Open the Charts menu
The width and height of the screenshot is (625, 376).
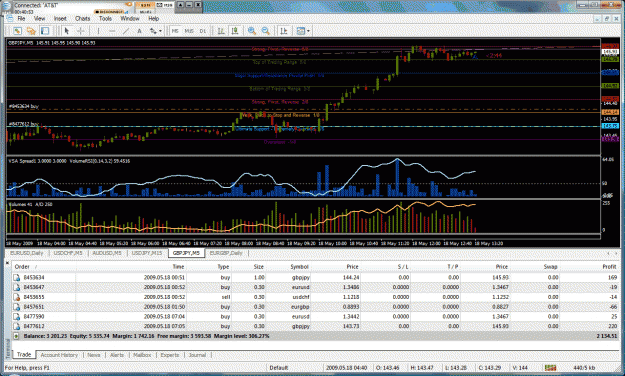(83, 18)
